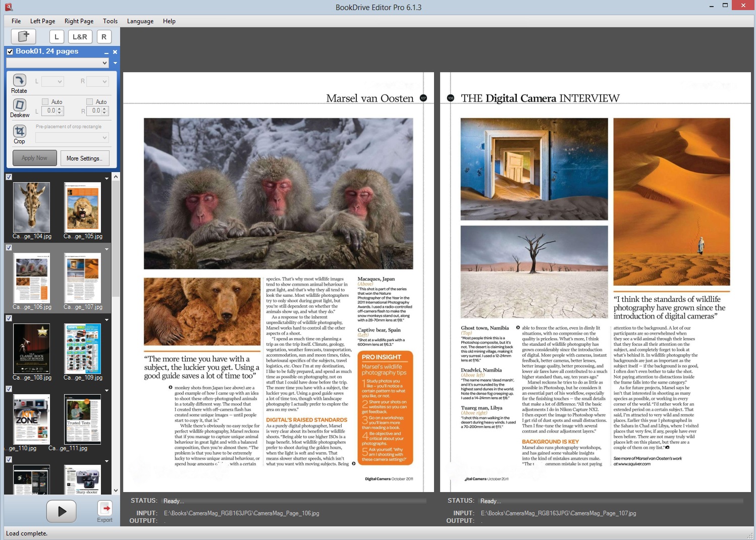Toggle checkbox for pages 104-105 pair
Screen dimensions: 756x540
click(9, 177)
